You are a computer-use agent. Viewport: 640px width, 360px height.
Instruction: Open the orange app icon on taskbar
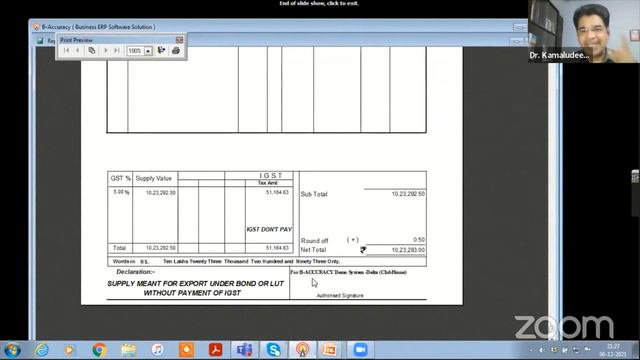click(x=187, y=350)
